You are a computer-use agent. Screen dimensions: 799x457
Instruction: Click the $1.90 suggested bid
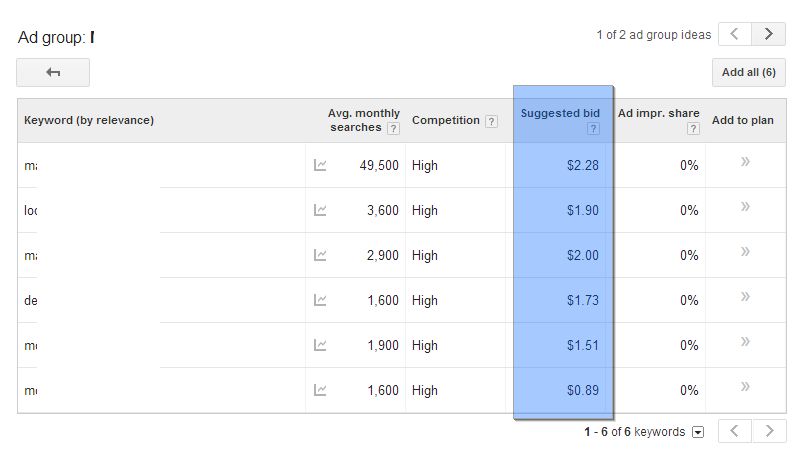(582, 210)
